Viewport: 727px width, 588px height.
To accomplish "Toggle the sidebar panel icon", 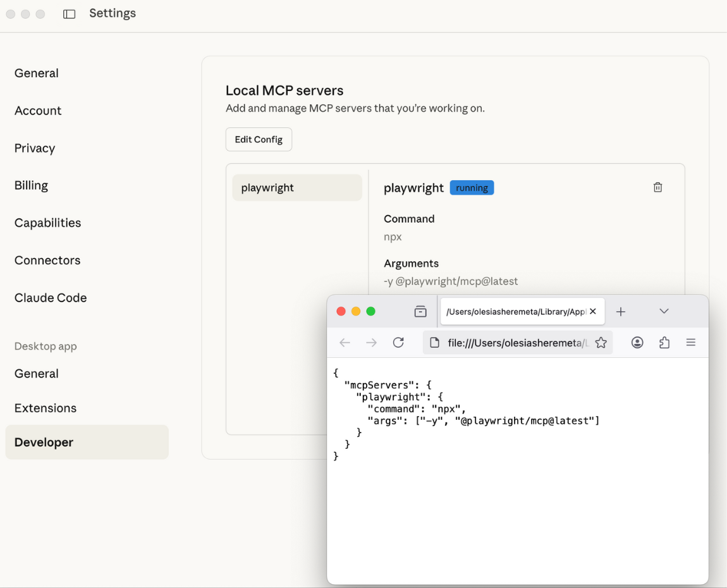I will [x=70, y=14].
